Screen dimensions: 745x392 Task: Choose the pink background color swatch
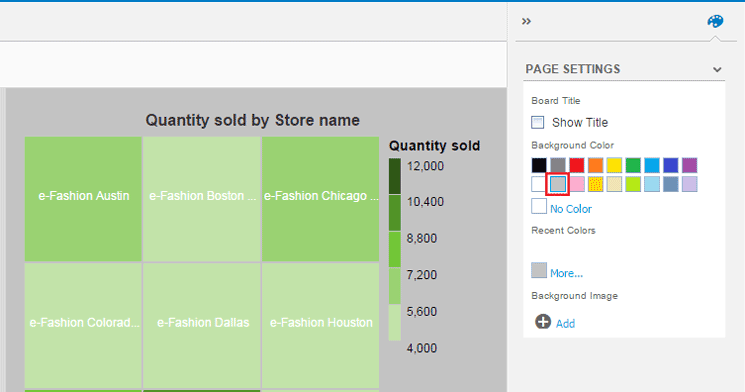click(x=577, y=184)
